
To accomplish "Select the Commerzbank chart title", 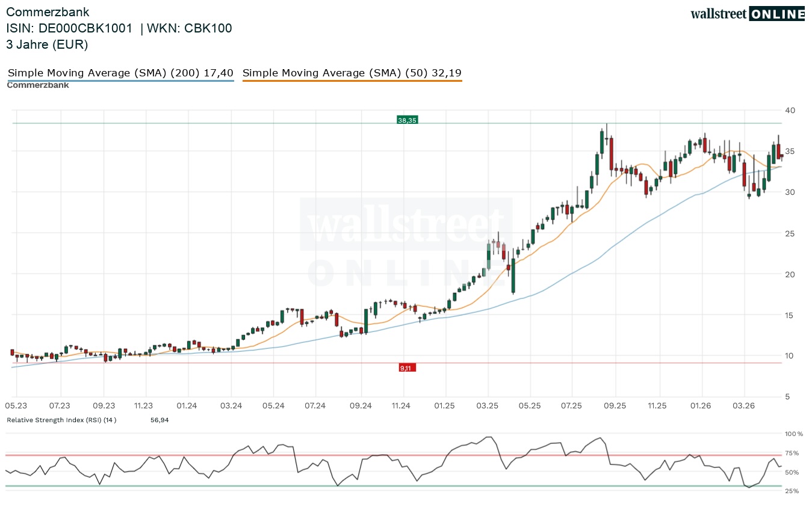I will point(48,12).
